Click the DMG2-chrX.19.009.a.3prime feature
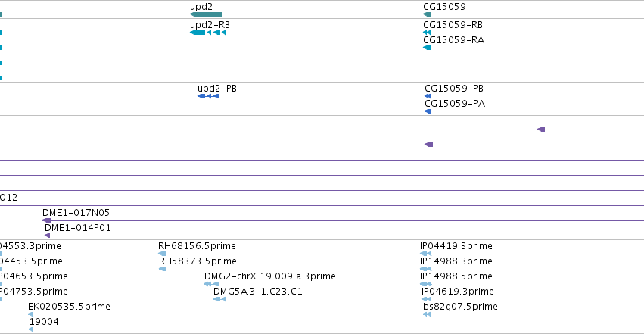Viewport: 644px width, 334px height. point(212,284)
